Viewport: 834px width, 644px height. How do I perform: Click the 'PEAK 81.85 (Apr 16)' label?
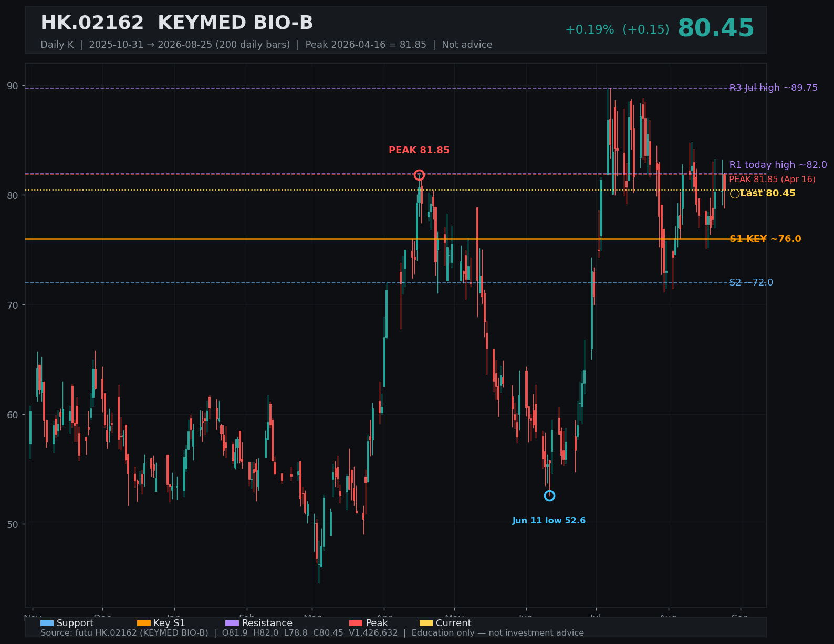(x=772, y=180)
